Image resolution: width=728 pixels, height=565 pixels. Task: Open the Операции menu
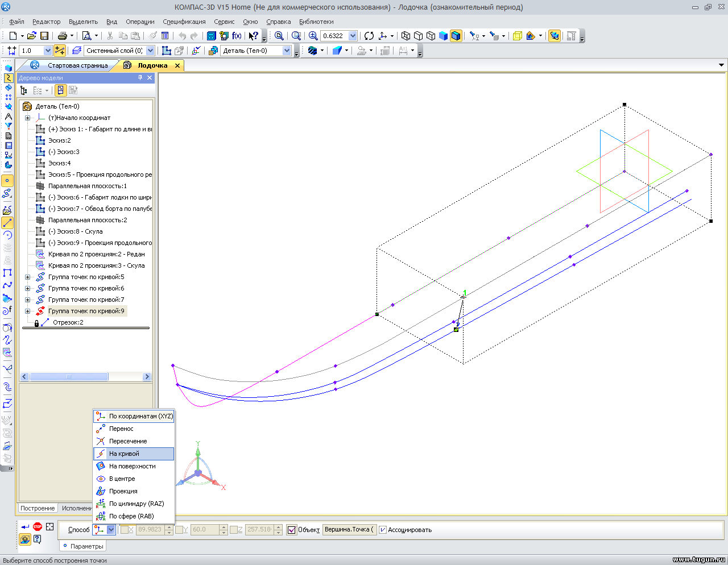pos(140,22)
